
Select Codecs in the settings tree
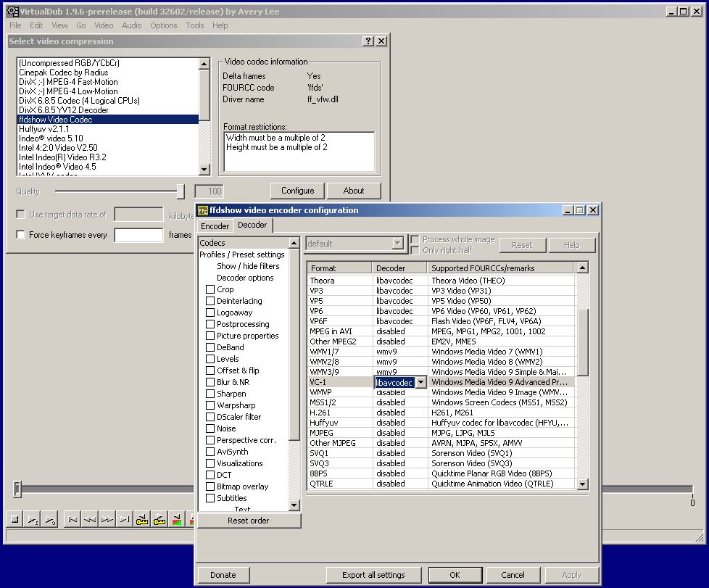pos(212,243)
